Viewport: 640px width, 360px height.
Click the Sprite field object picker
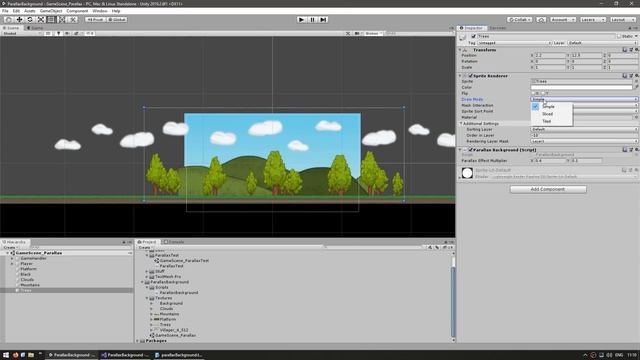[636, 81]
